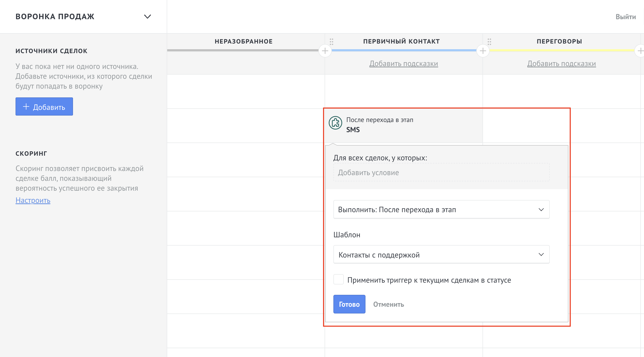This screenshot has width=644, height=357.
Task: Click the Скоринг heading
Action: click(x=31, y=154)
